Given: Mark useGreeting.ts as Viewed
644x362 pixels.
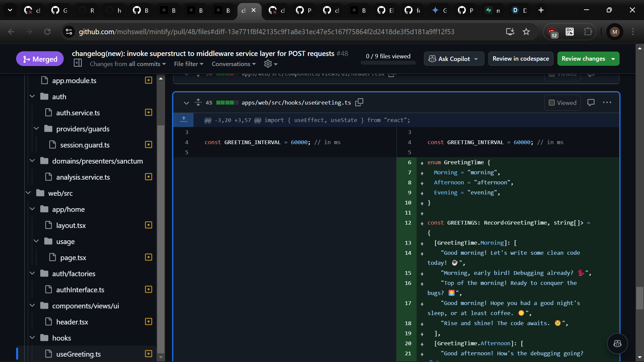Looking at the screenshot, I should pos(562,103).
